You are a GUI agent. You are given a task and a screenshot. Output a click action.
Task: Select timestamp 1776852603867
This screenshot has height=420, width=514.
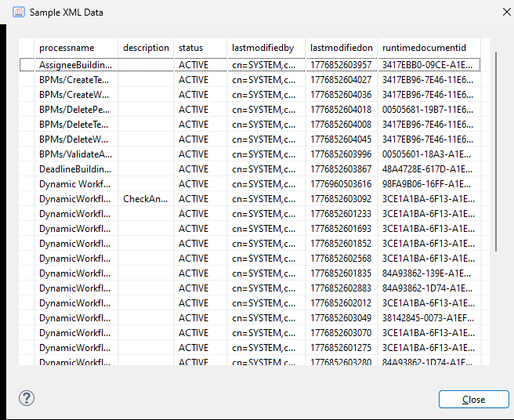click(x=341, y=169)
